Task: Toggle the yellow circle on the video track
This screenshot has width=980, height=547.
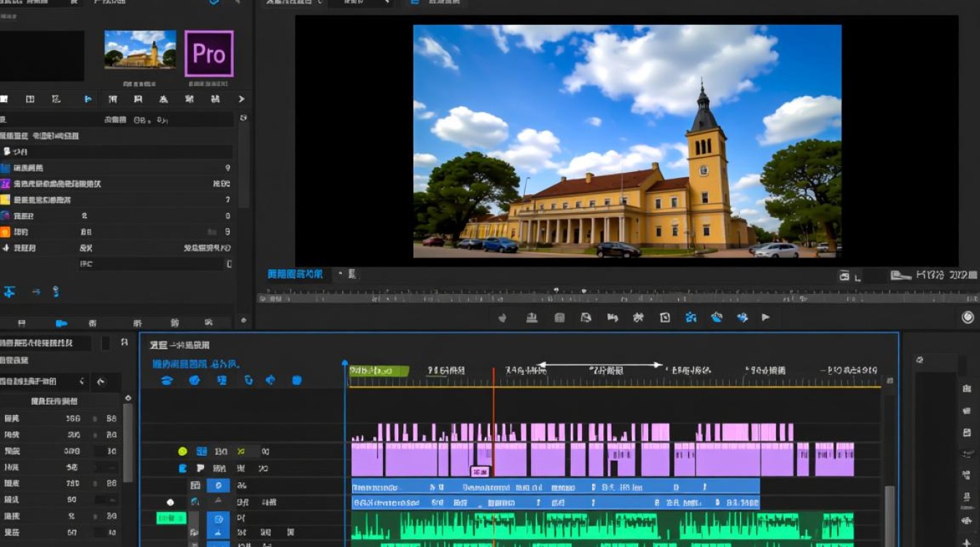Action: [x=182, y=451]
